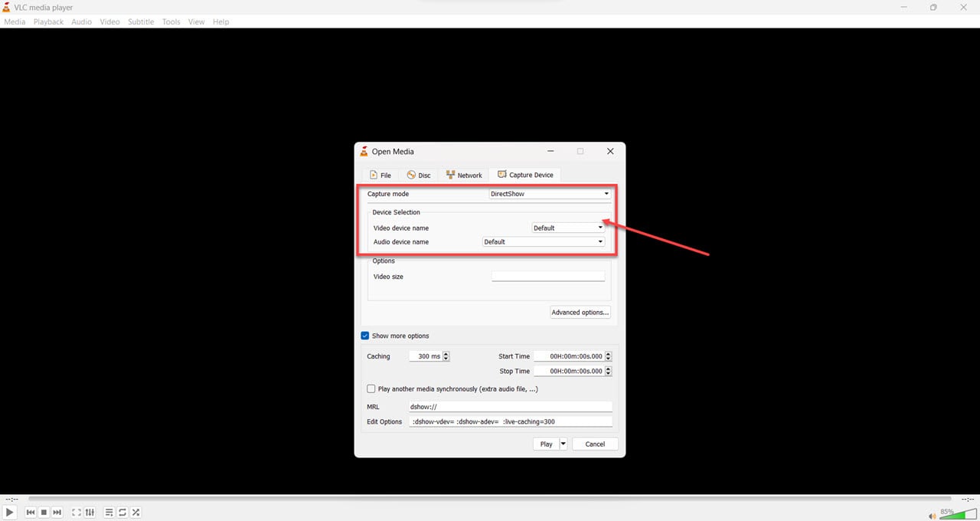Viewport: 980px width, 521px height.
Task: Skip to next media in playlist
Action: [57, 512]
